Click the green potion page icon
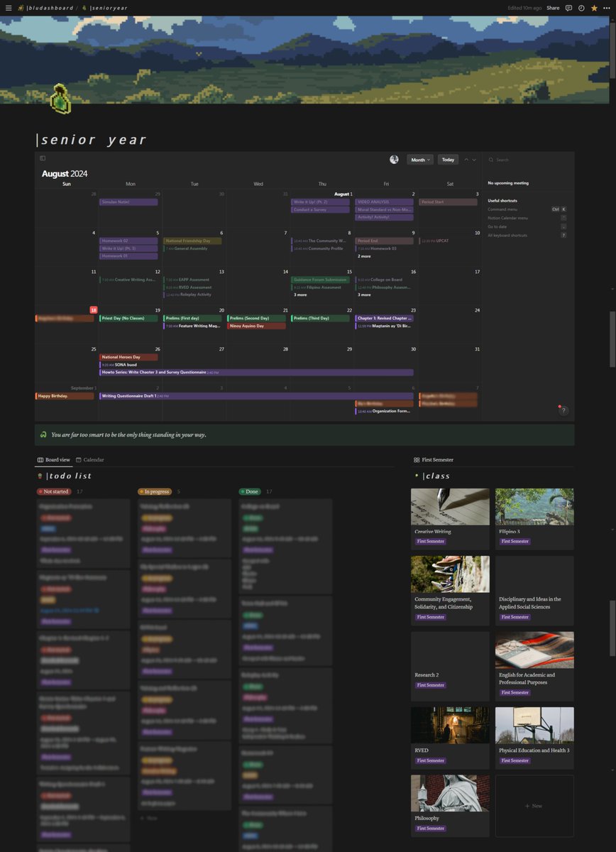 (x=60, y=99)
